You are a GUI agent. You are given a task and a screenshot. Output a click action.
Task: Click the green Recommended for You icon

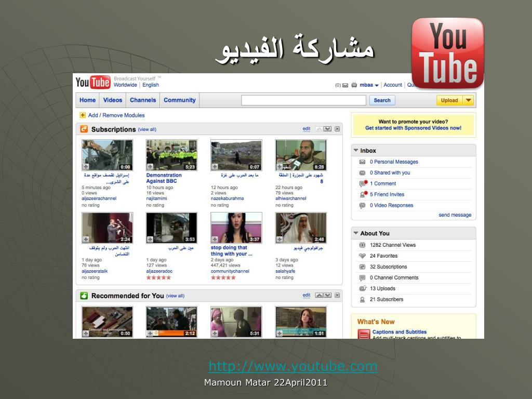(84, 296)
